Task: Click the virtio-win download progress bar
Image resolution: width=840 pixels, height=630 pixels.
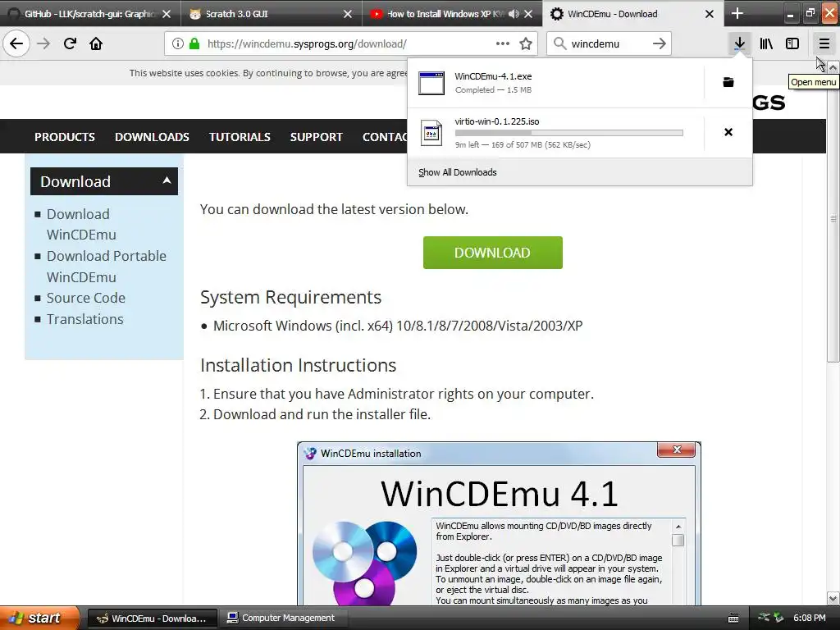Action: point(569,133)
